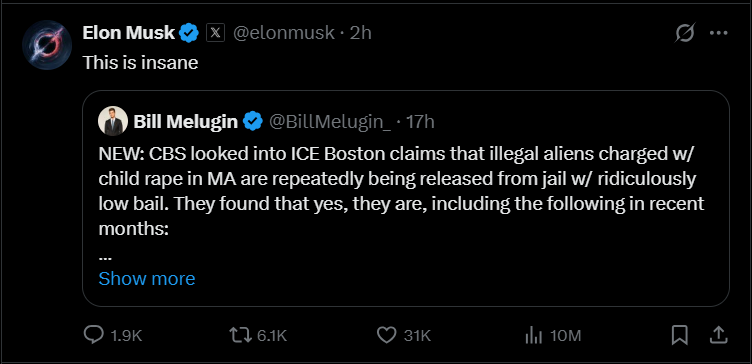Like the post with 31K likes
The width and height of the screenshot is (752, 364).
tap(404, 335)
